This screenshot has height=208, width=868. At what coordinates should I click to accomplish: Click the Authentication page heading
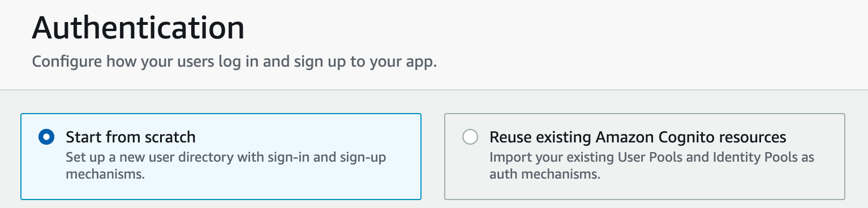pos(139,28)
